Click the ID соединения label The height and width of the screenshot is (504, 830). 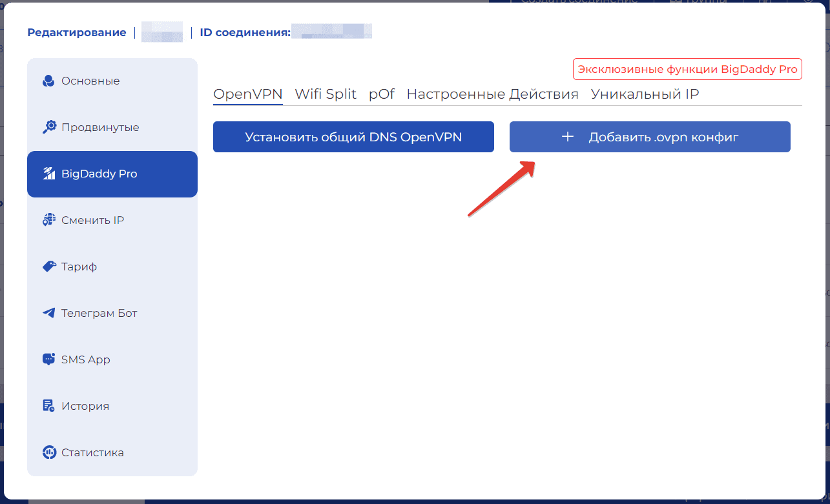click(245, 32)
